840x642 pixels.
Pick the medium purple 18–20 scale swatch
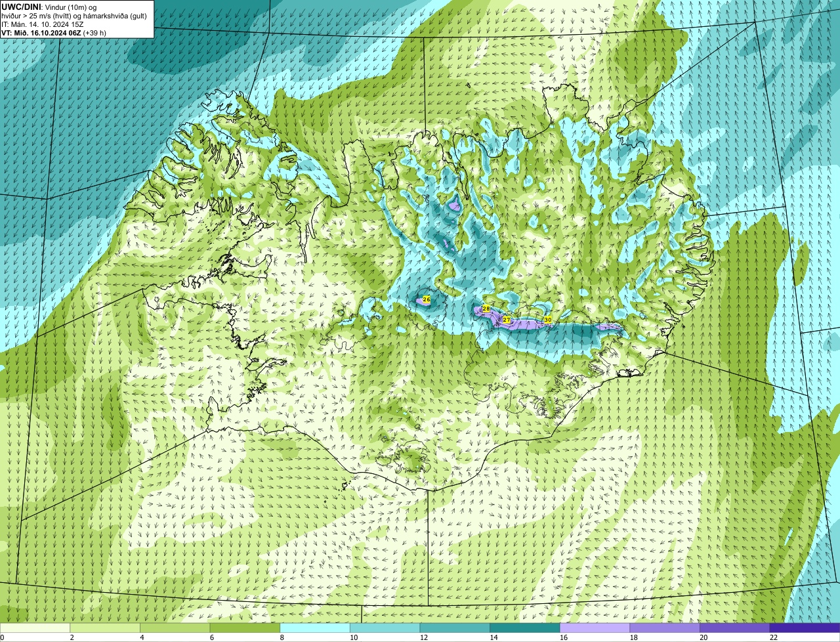pos(665,628)
